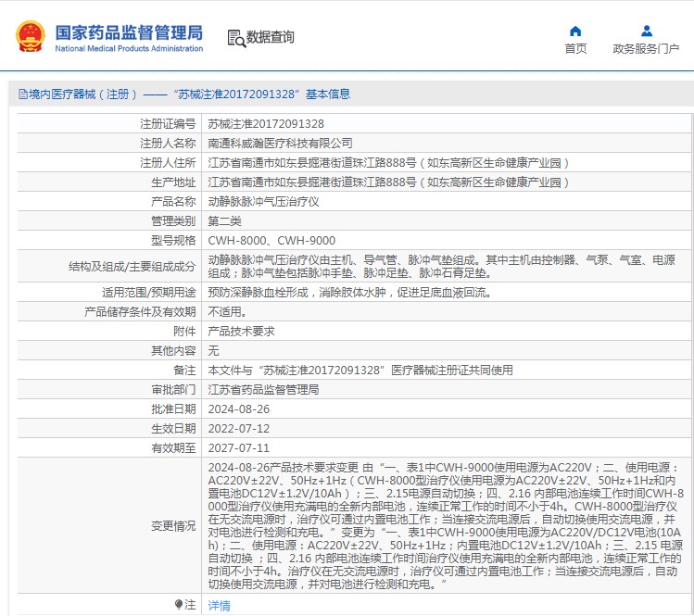Select registration number value 苏械注准20172091328

(265, 123)
